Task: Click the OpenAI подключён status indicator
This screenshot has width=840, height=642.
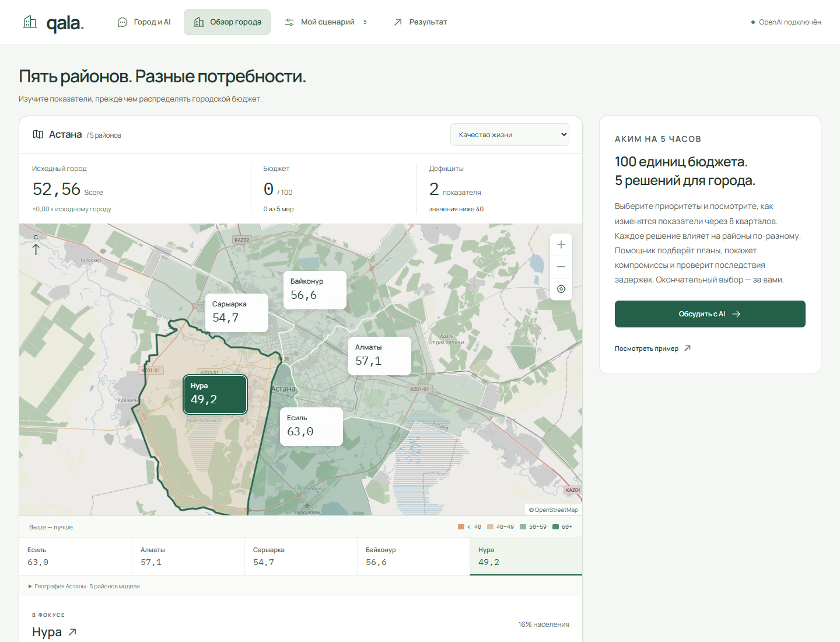Action: (786, 22)
